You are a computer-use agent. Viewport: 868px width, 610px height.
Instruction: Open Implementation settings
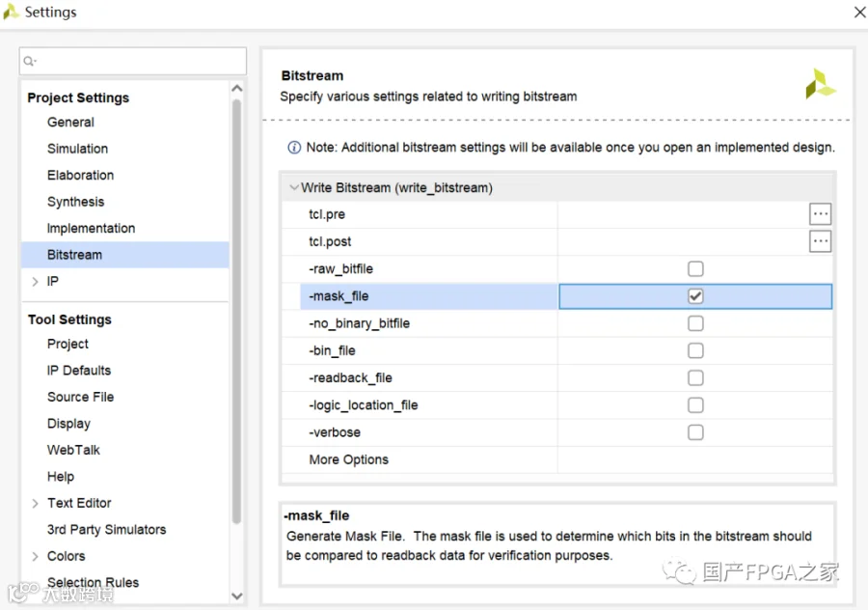pos(91,228)
